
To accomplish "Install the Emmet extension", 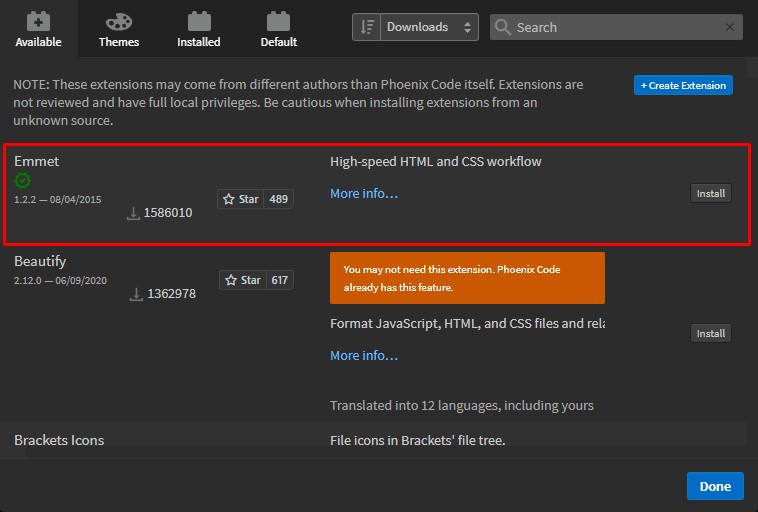I will point(711,193).
